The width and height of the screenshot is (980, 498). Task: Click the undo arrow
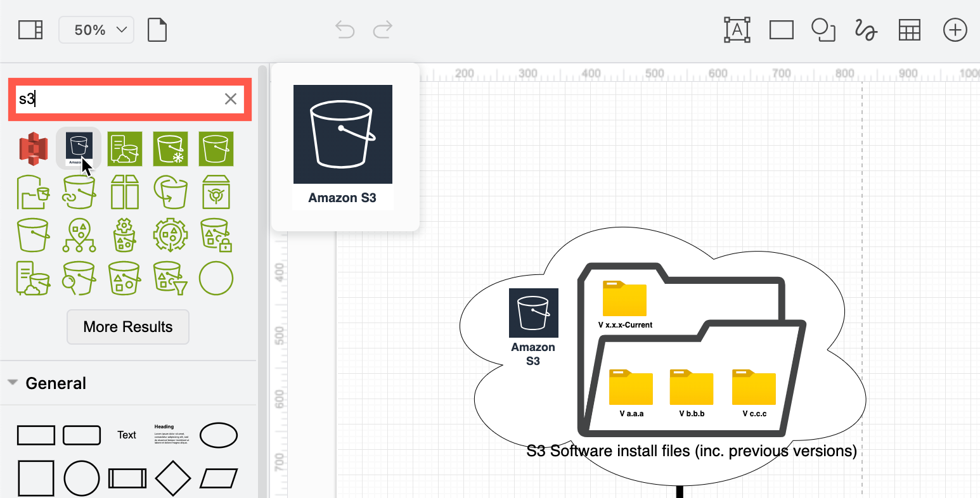click(344, 30)
